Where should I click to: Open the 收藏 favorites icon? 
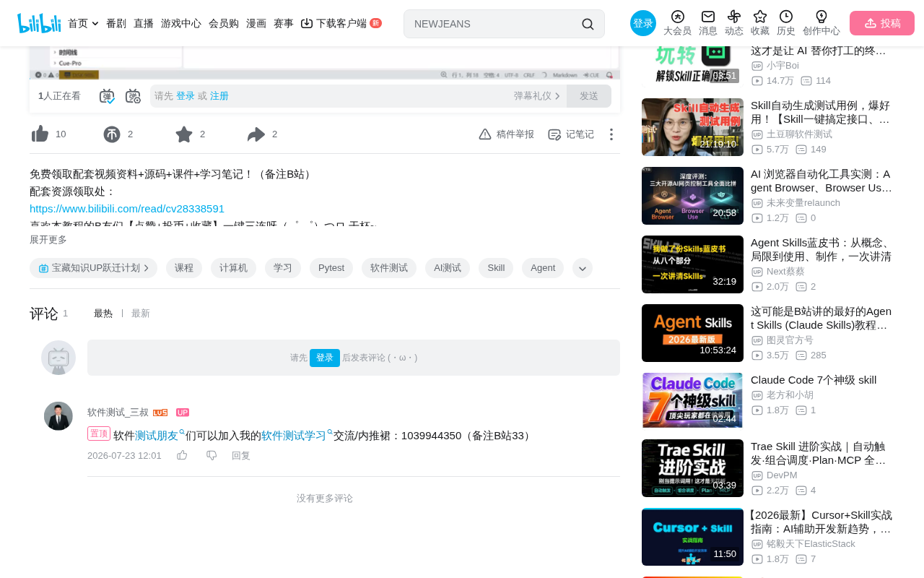tap(760, 17)
